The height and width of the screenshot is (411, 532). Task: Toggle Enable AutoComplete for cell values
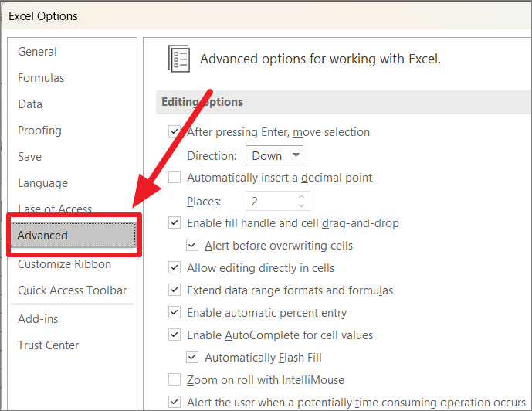coord(175,335)
